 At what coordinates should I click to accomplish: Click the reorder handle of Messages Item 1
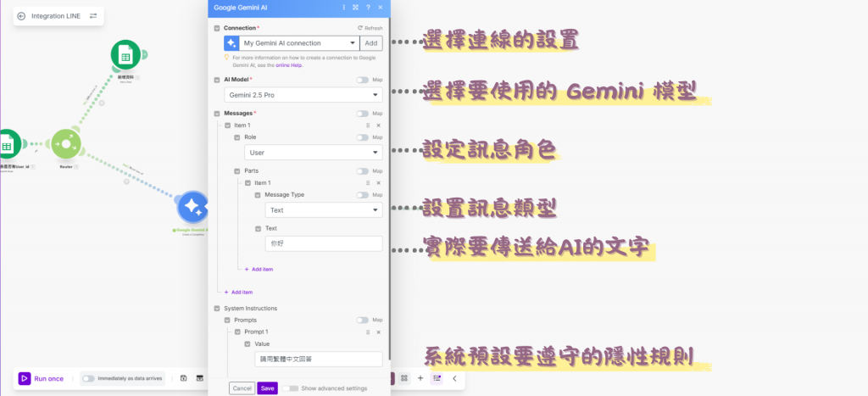pos(368,125)
